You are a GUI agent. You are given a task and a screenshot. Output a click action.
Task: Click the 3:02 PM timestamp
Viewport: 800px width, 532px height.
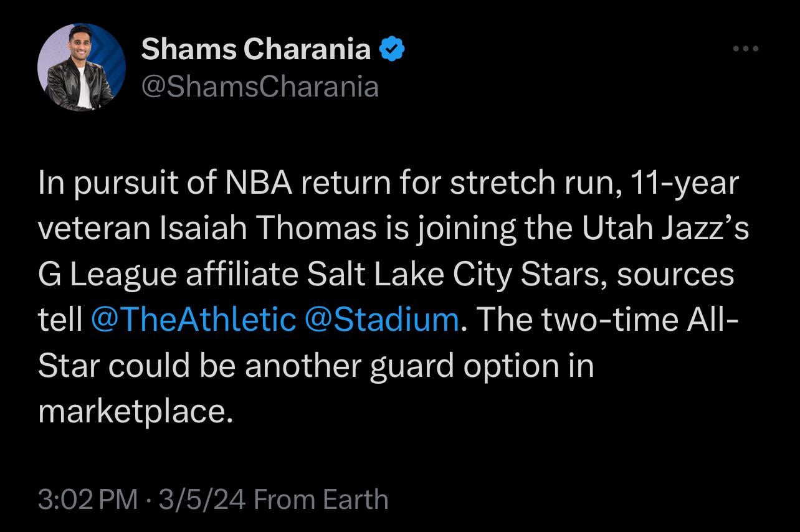click(x=87, y=500)
